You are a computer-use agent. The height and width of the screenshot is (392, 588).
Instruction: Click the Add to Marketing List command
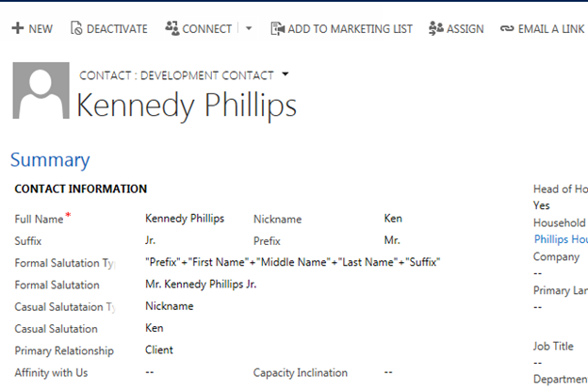tap(350, 29)
